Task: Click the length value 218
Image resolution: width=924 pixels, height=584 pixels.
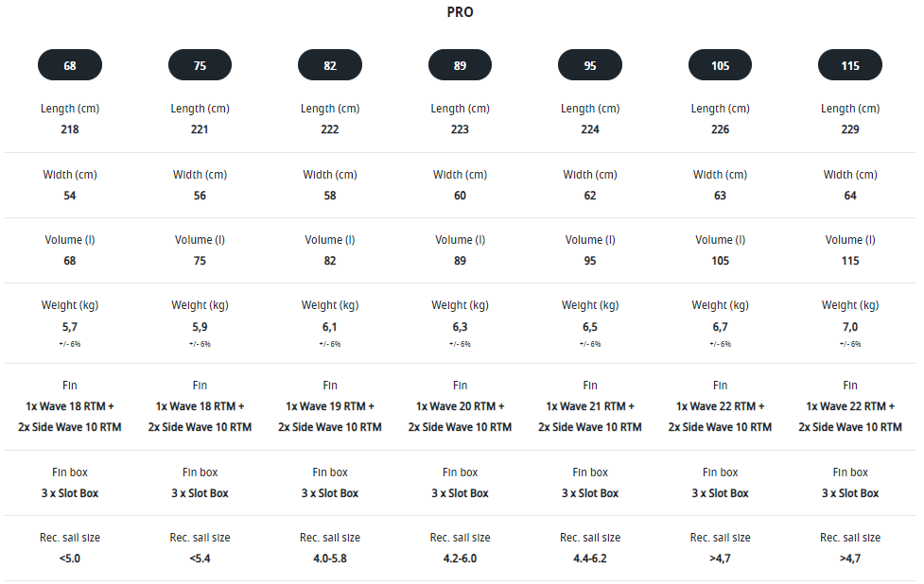Action: coord(70,129)
